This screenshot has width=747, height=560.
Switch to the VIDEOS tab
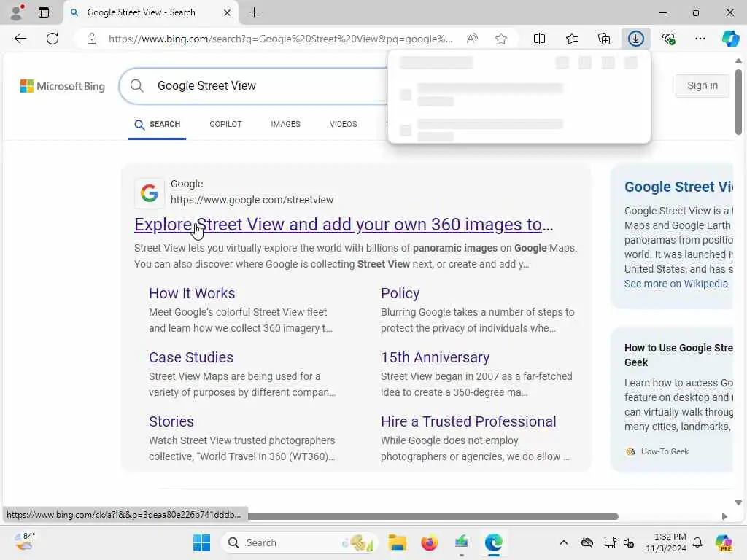pyautogui.click(x=343, y=124)
